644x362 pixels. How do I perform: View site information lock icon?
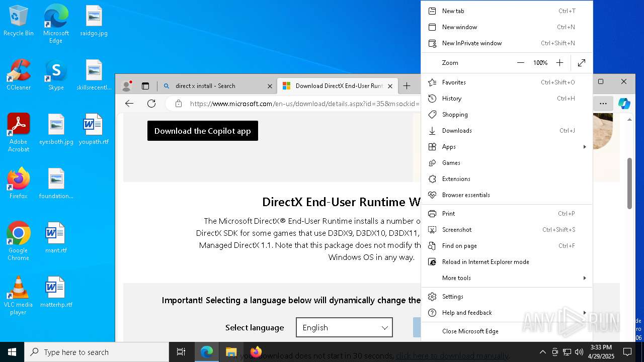coord(178,104)
